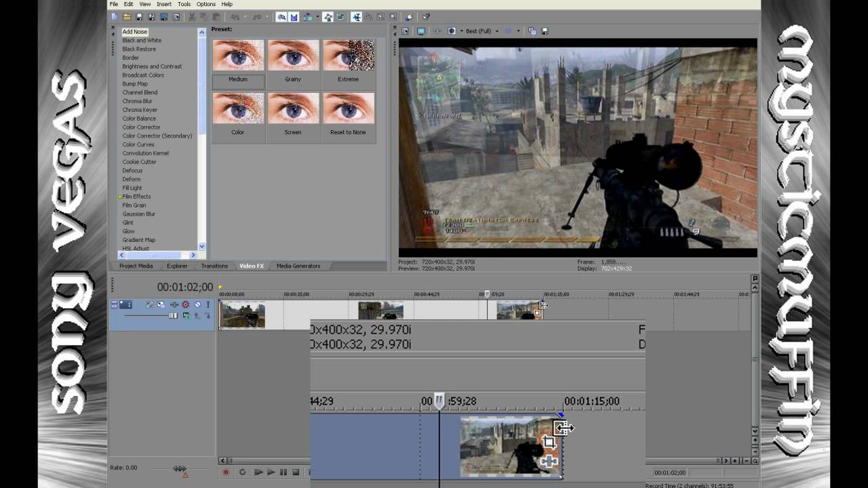Click the Split Screen View icon

coord(452,31)
